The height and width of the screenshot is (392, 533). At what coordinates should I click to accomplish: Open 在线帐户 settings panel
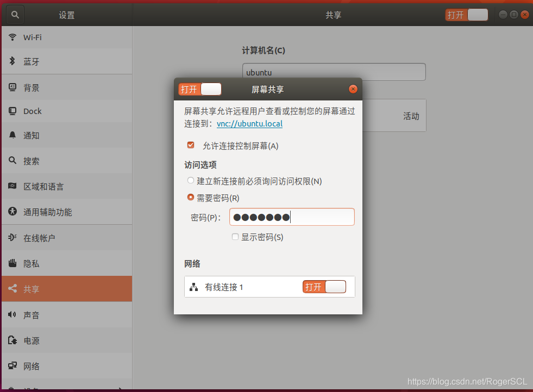(67, 237)
